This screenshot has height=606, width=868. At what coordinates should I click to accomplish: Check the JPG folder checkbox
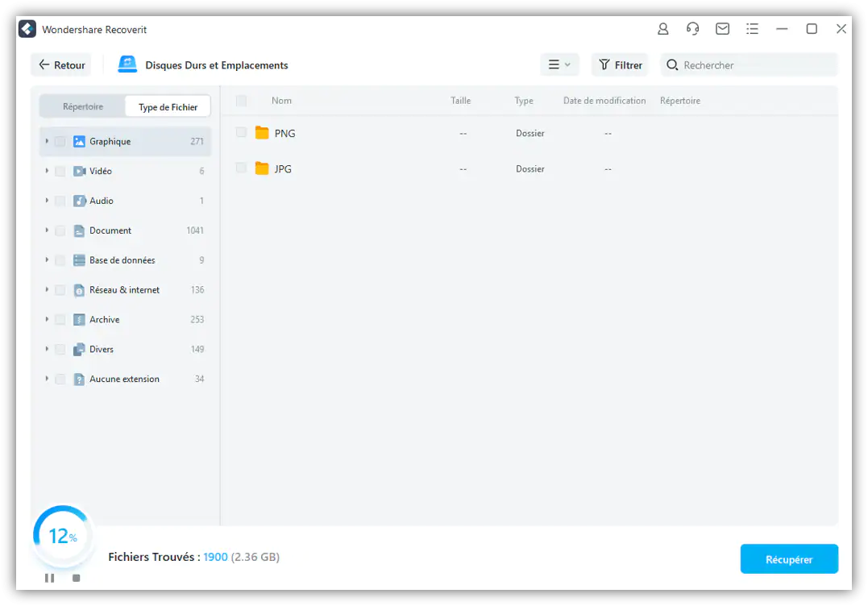pos(241,168)
